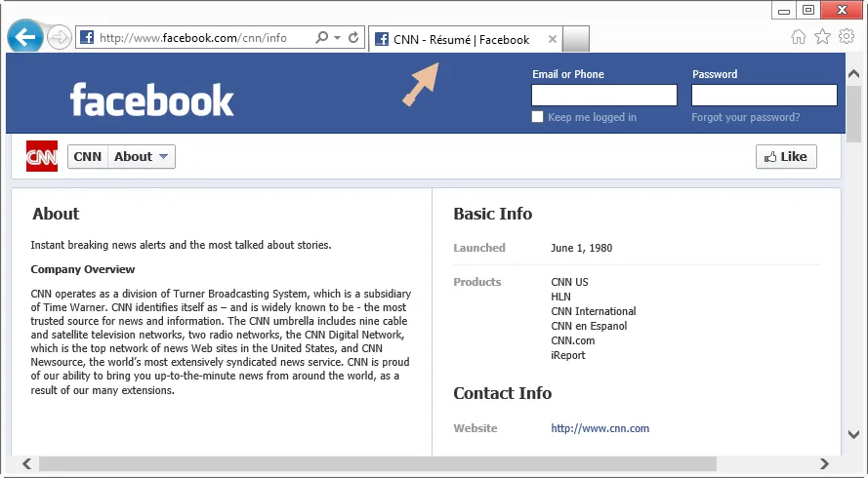Click the CNN International product entry
The height and width of the screenshot is (478, 868).
pos(594,311)
